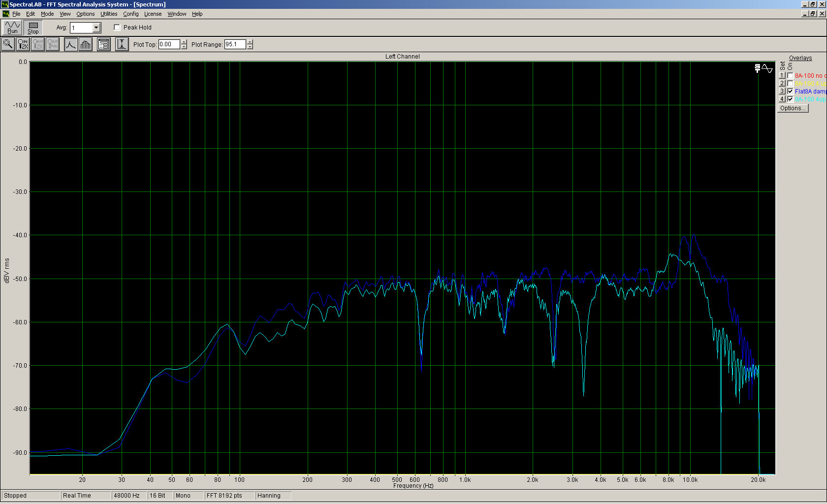Switch to line plot display

[71, 44]
